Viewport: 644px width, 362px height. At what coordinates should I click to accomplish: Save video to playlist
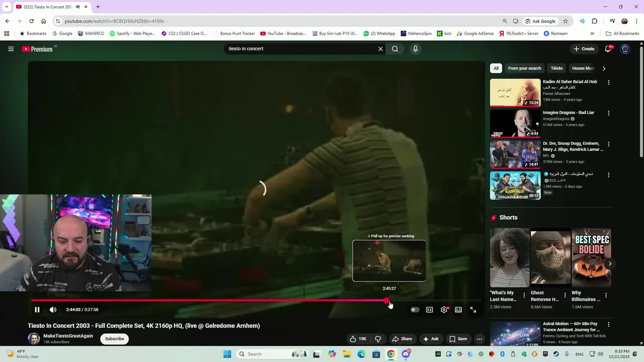point(458,339)
